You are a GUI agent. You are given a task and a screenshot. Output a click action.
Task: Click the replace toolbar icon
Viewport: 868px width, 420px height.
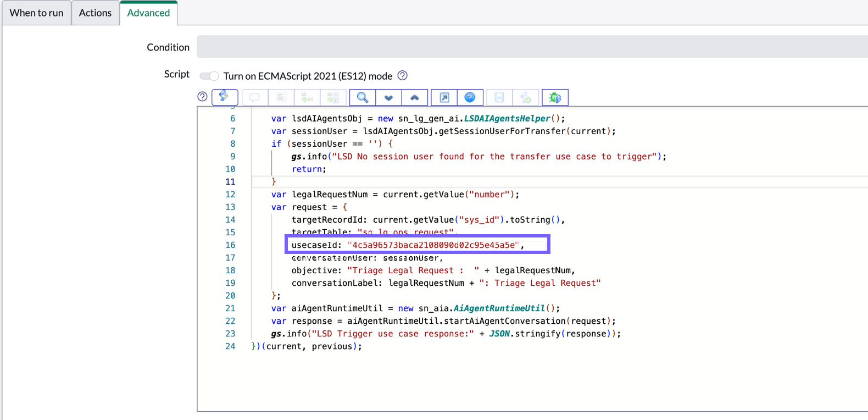tap(307, 97)
